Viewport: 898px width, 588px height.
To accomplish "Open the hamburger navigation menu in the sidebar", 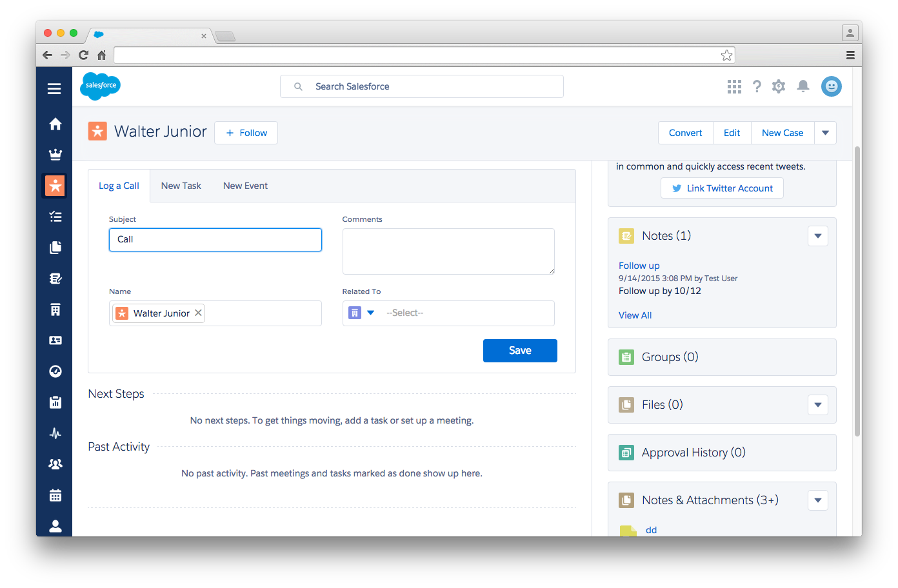I will (54, 88).
